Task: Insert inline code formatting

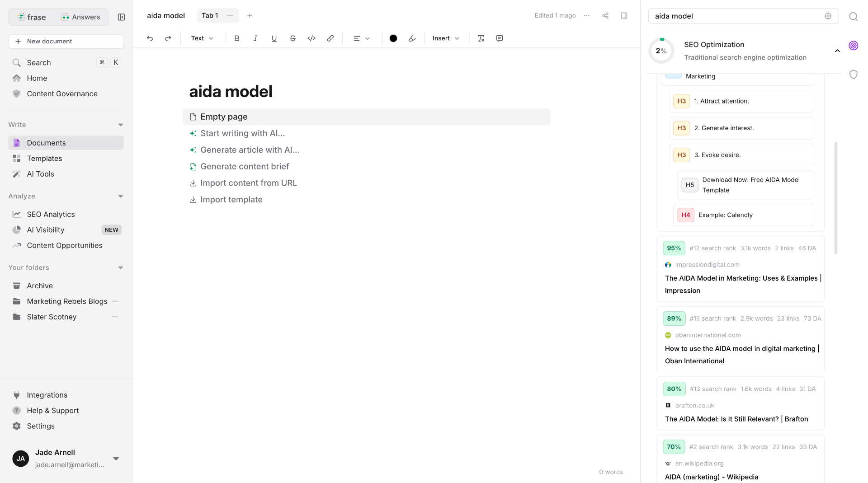Action: click(311, 38)
